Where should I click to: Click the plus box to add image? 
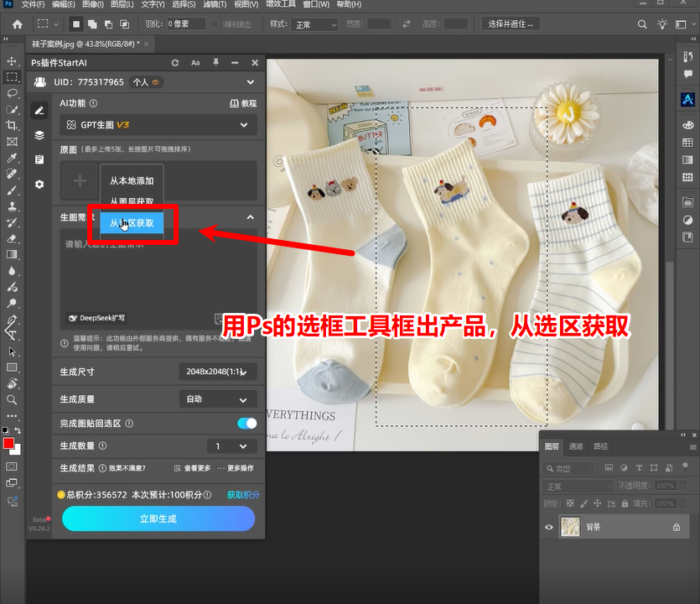[x=80, y=181]
